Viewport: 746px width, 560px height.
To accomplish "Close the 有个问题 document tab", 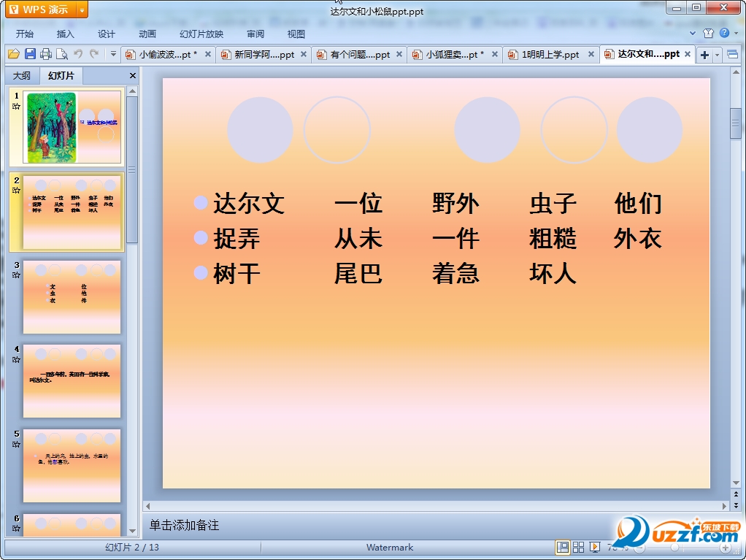I will click(399, 54).
